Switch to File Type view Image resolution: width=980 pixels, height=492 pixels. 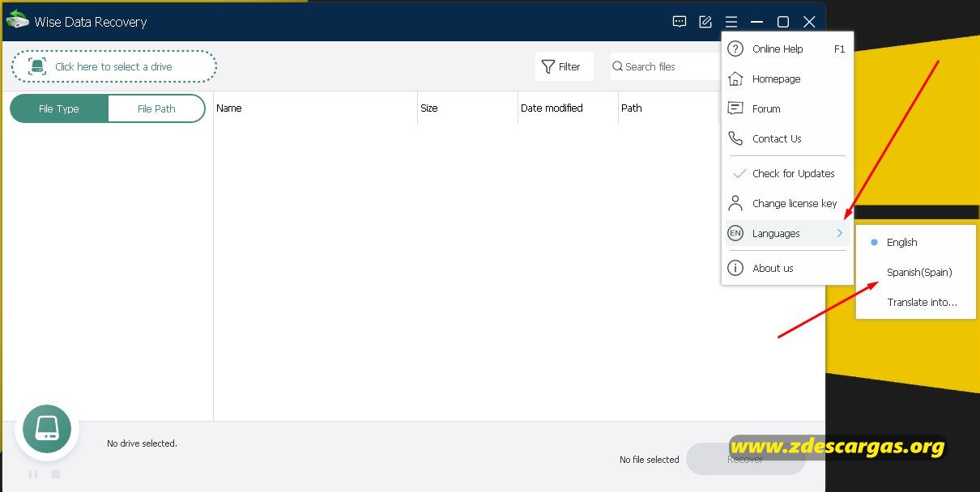click(x=58, y=108)
